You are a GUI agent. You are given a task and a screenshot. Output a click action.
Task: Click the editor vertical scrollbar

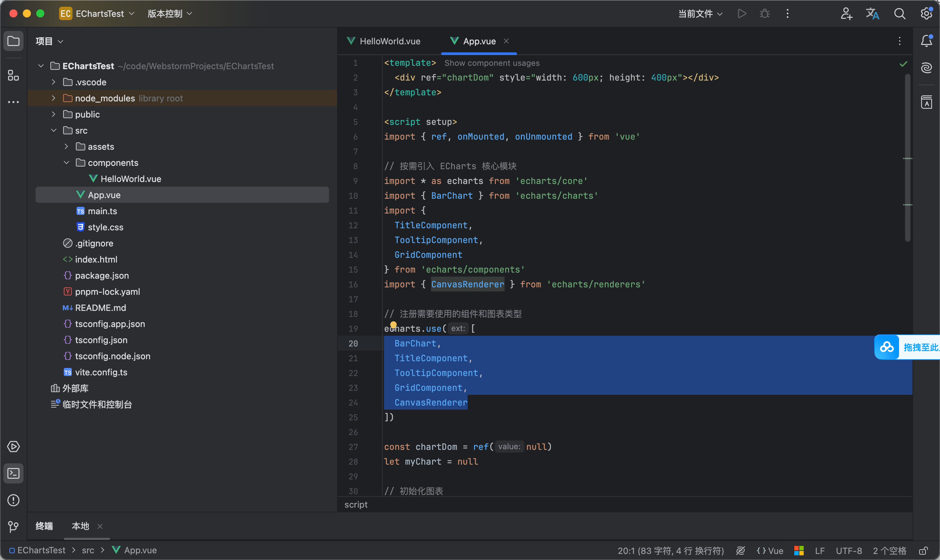pyautogui.click(x=907, y=158)
